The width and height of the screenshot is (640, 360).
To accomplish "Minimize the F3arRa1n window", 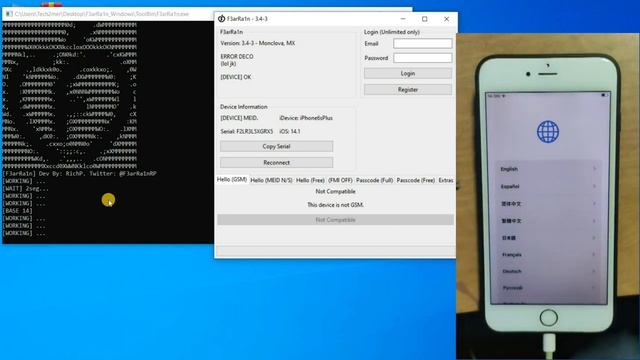I will (403, 19).
